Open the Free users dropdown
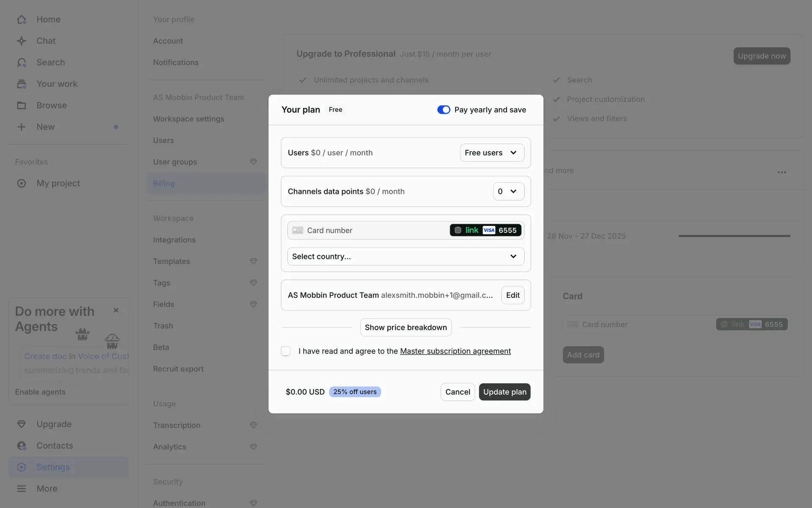The image size is (812, 508). click(492, 153)
